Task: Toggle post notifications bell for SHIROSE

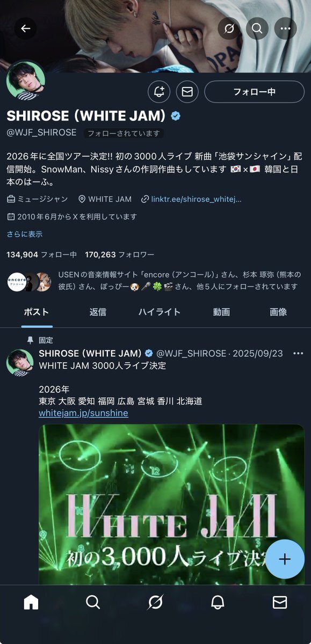Action: tap(159, 92)
